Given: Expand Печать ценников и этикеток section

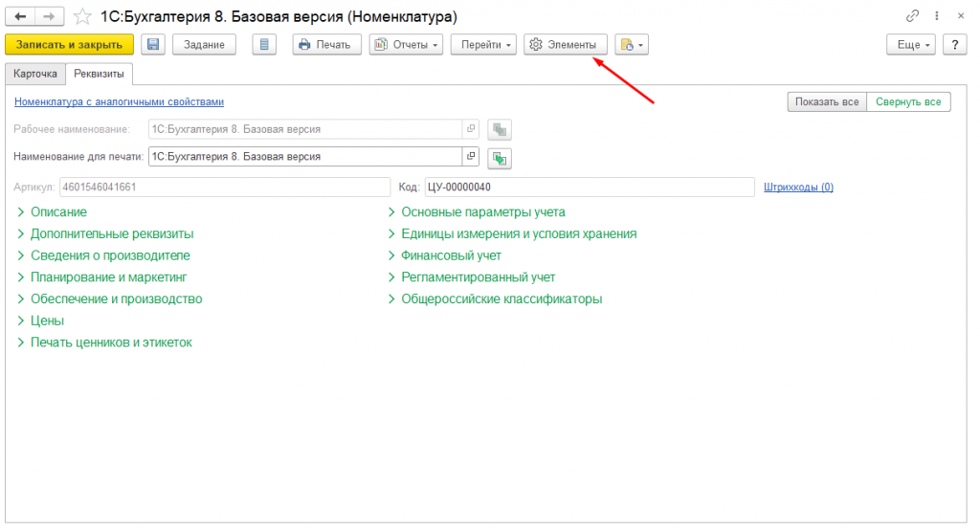Looking at the screenshot, I should click(104, 343).
